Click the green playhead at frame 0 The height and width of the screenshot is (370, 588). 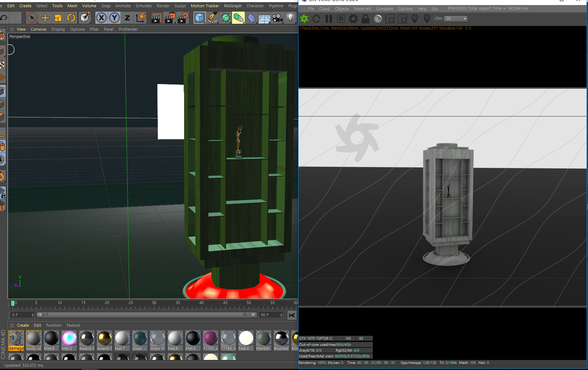pos(13,303)
